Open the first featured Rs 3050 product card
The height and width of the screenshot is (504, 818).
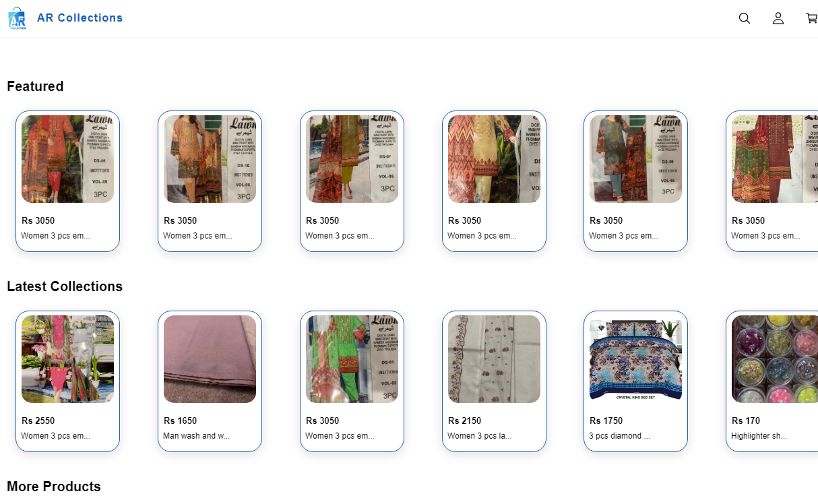67,181
